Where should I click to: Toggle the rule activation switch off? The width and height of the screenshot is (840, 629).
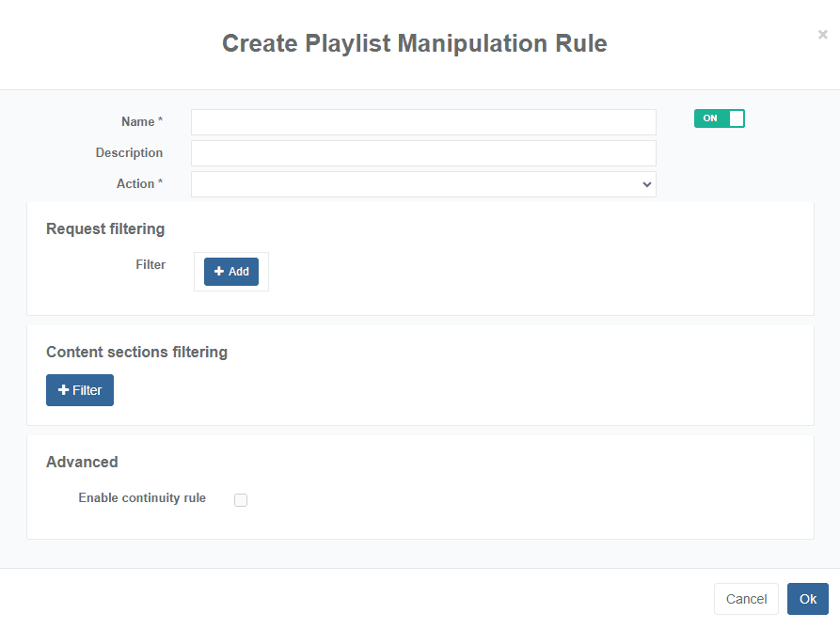[x=719, y=118]
